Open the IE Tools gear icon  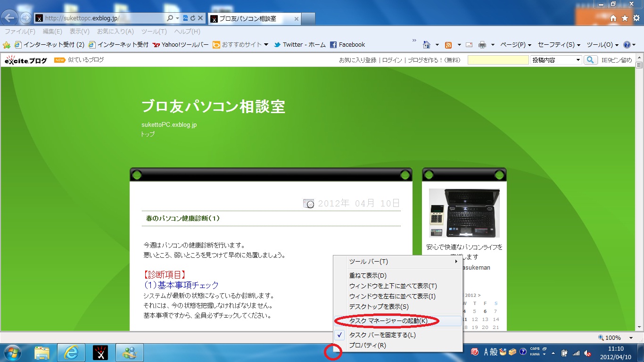pos(636,18)
